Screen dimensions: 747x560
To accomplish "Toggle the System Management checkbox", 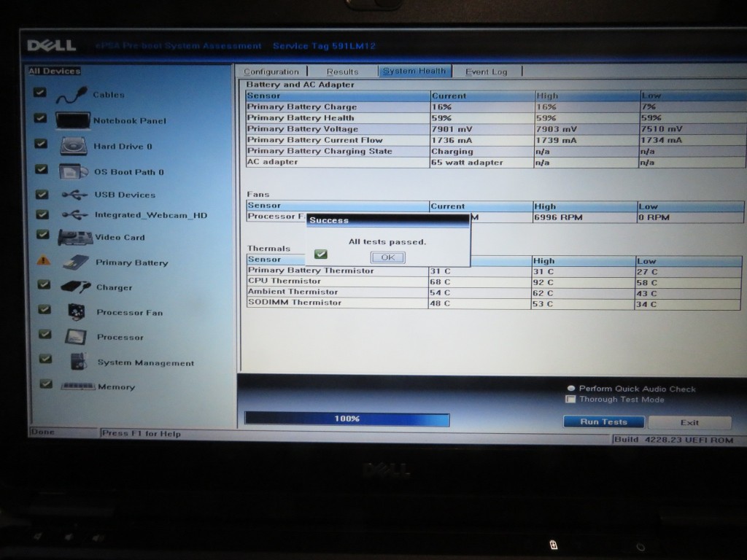I will coord(45,359).
